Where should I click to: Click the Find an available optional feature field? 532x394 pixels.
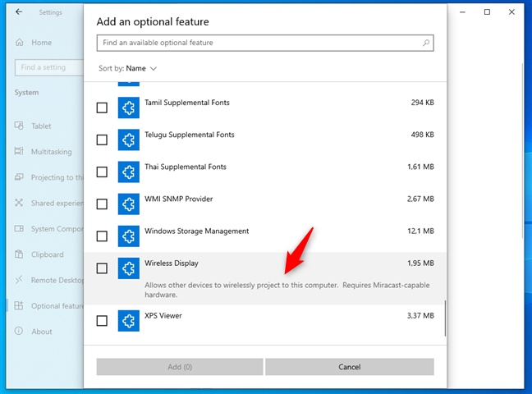coord(265,43)
